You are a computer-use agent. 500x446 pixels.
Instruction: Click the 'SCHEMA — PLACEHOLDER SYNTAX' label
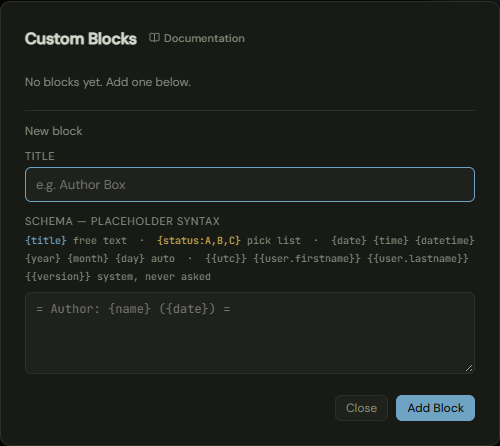(122, 221)
